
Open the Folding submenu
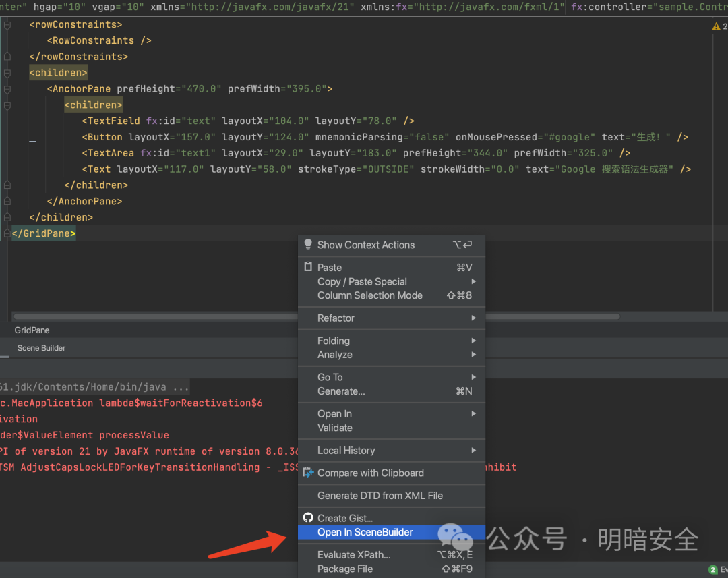392,341
